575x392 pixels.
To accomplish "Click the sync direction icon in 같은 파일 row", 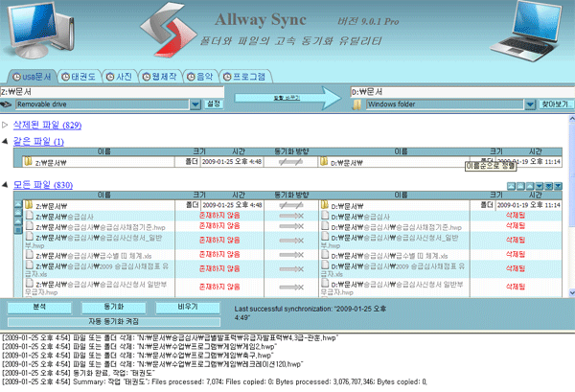I will [x=290, y=162].
